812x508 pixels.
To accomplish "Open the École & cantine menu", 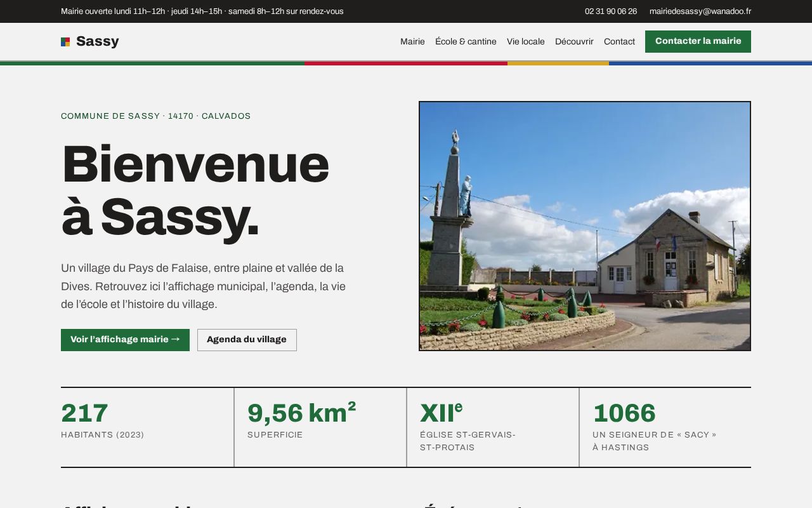I will point(466,41).
